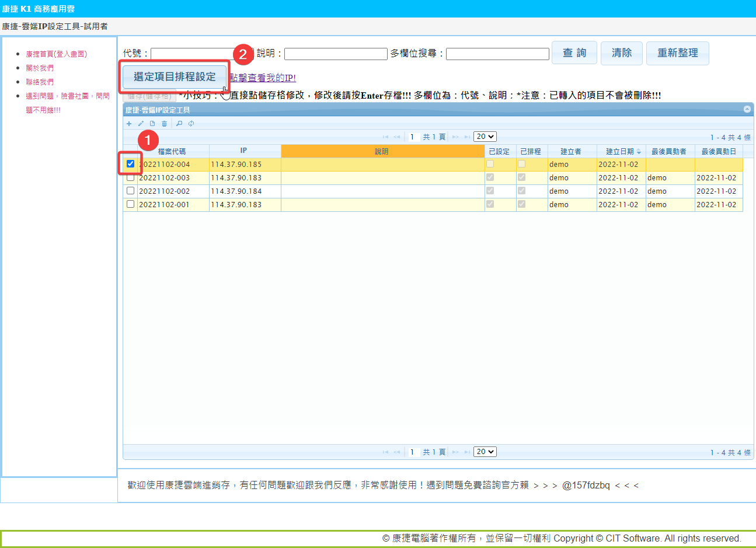This screenshot has width=756, height=548.
Task: Click the delete trash icon in grid toolbar
Action: coord(164,124)
